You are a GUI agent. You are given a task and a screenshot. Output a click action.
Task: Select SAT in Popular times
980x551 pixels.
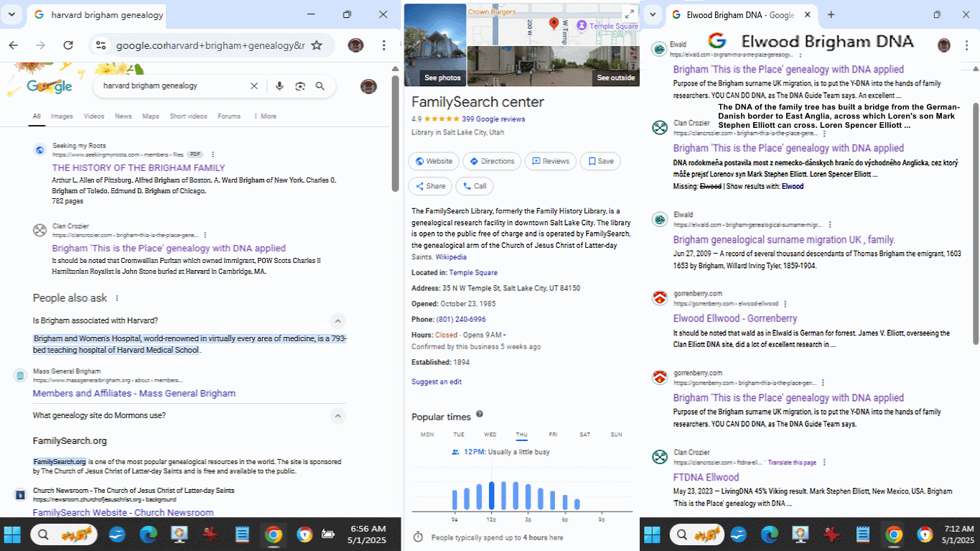point(584,435)
